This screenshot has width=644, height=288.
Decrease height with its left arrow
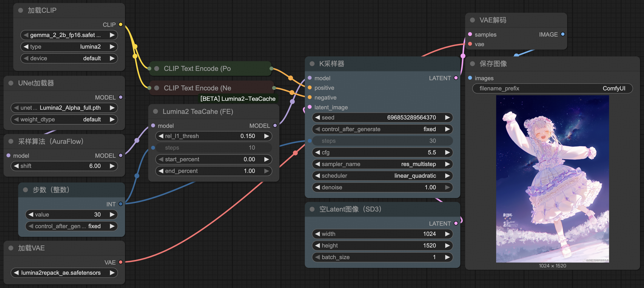point(317,246)
